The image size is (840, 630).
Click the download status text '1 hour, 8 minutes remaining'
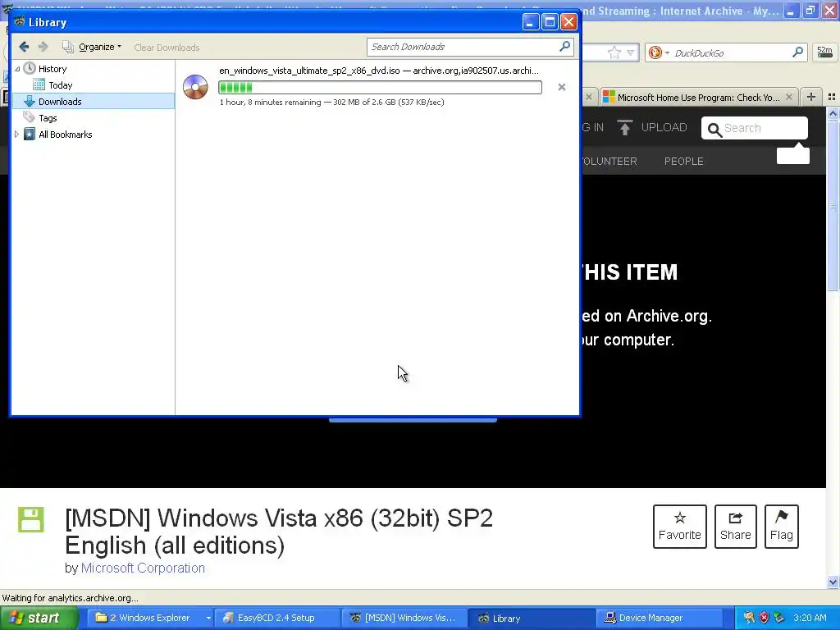(x=270, y=102)
